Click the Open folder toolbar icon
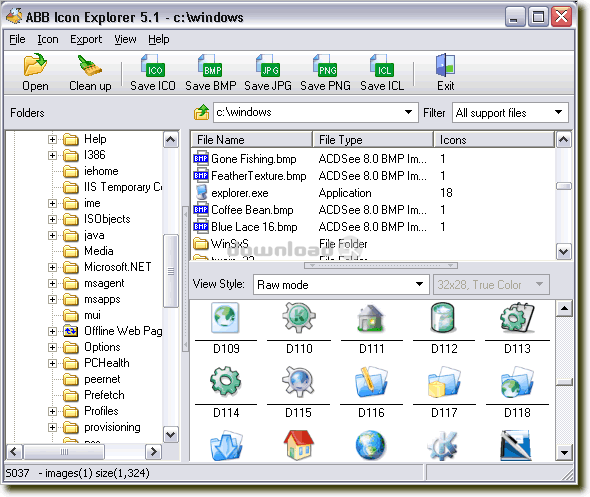The height and width of the screenshot is (497, 590). click(35, 65)
